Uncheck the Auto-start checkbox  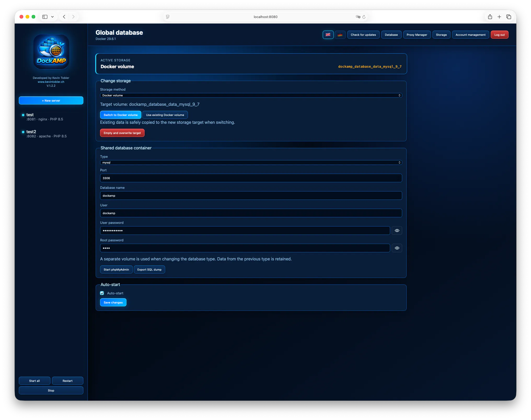coord(102,293)
